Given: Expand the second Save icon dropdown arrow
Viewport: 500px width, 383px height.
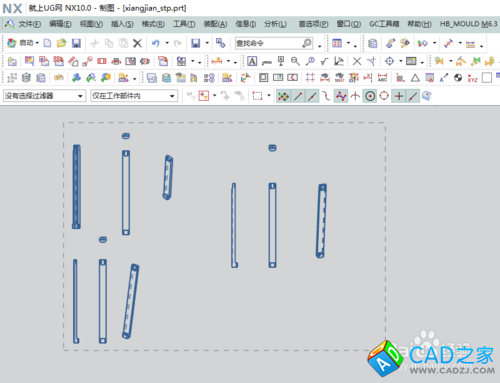Looking at the screenshot, I should [207, 43].
